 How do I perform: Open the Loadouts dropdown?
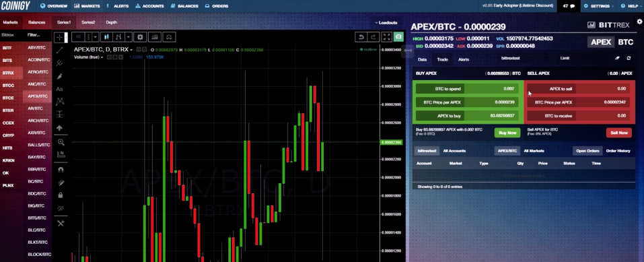point(386,23)
